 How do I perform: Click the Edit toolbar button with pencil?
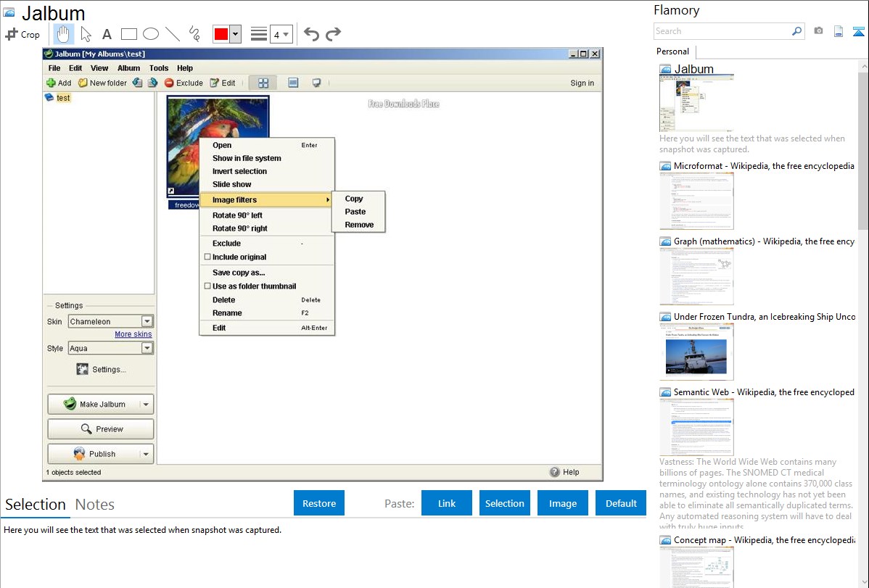[223, 83]
